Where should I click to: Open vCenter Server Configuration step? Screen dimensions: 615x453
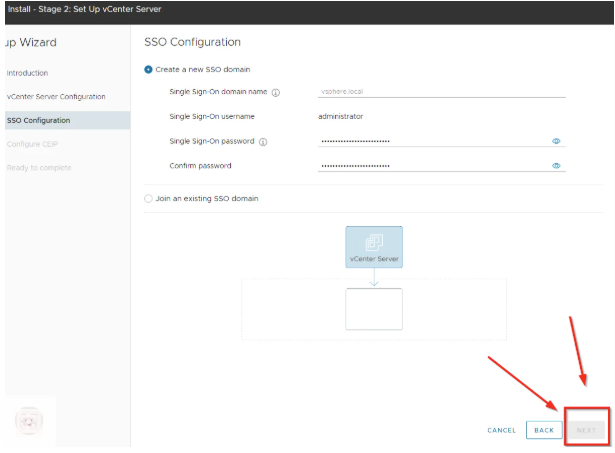(x=56, y=96)
